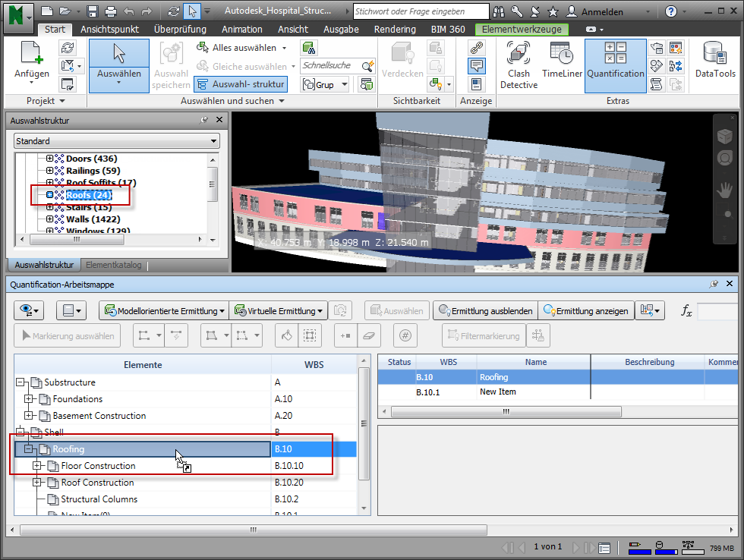Open the Clash Detective tool

pyautogui.click(x=518, y=65)
